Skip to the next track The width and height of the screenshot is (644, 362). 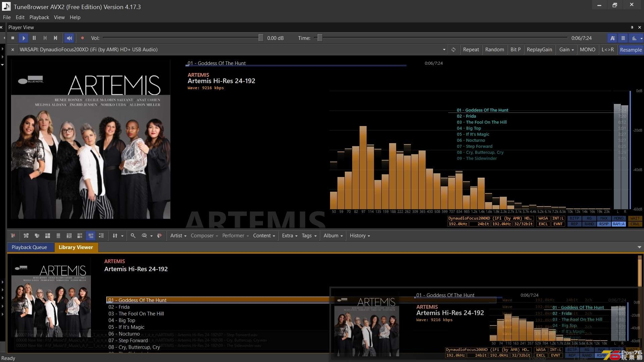click(56, 38)
